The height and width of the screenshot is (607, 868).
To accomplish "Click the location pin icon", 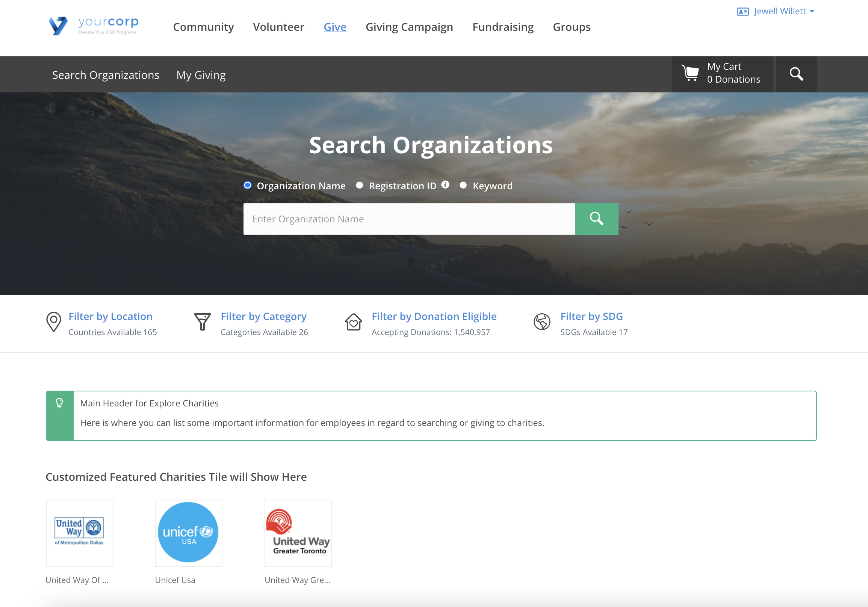I will tap(54, 322).
